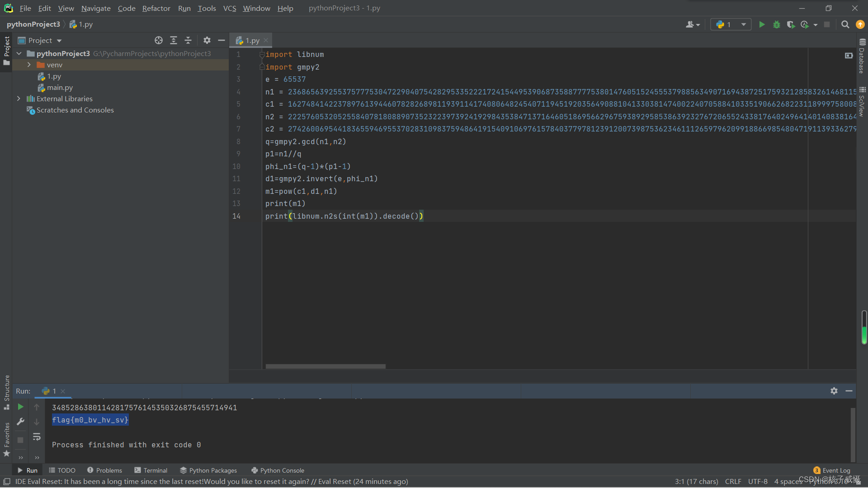The image size is (868, 488).
Task: Switch to the Terminal tab
Action: click(151, 470)
